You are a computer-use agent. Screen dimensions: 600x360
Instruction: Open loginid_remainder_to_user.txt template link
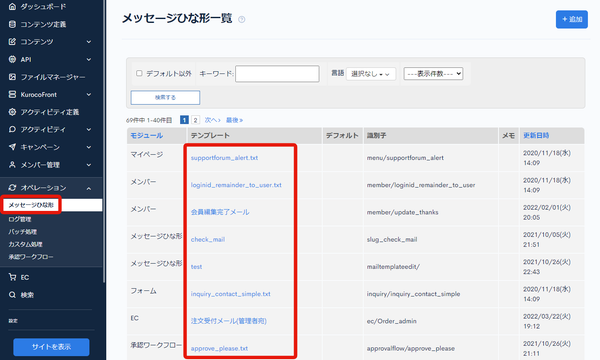[236, 185]
